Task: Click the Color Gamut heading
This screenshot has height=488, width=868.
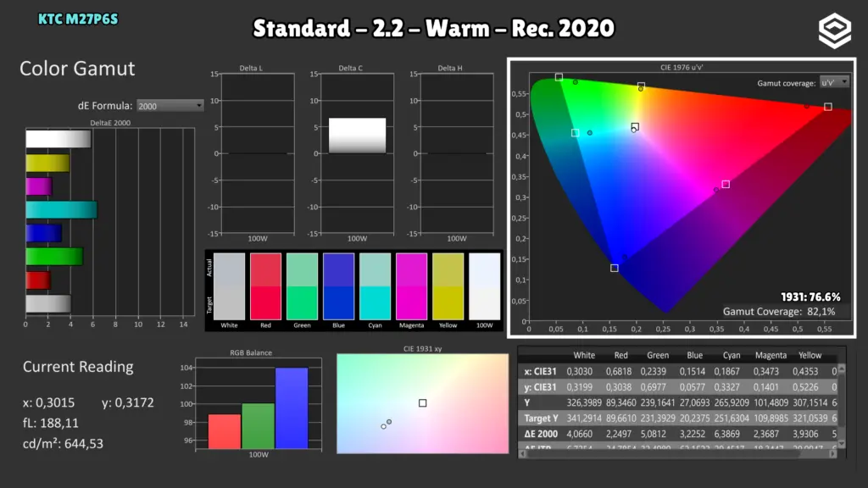Action: pos(77,69)
